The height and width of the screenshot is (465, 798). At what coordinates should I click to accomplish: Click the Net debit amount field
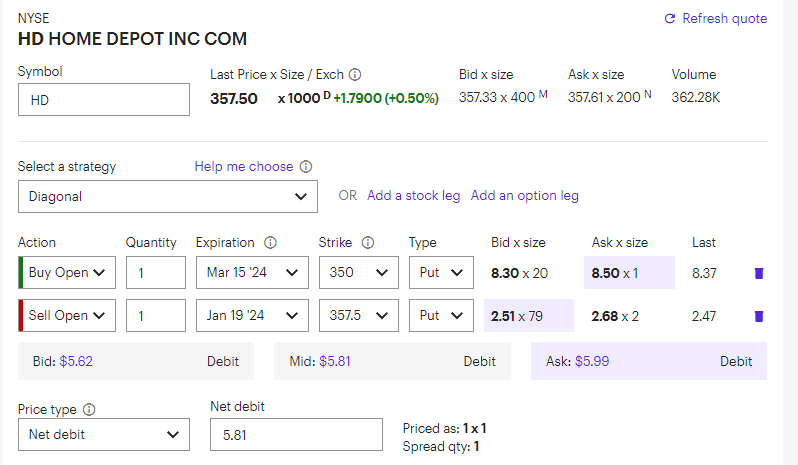296,434
